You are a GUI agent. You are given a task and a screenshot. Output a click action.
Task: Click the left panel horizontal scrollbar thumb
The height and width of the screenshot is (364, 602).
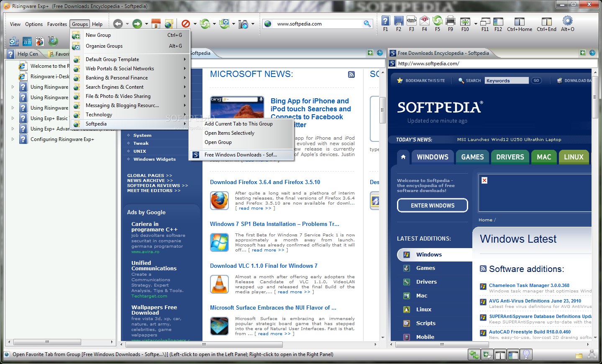[204, 344]
